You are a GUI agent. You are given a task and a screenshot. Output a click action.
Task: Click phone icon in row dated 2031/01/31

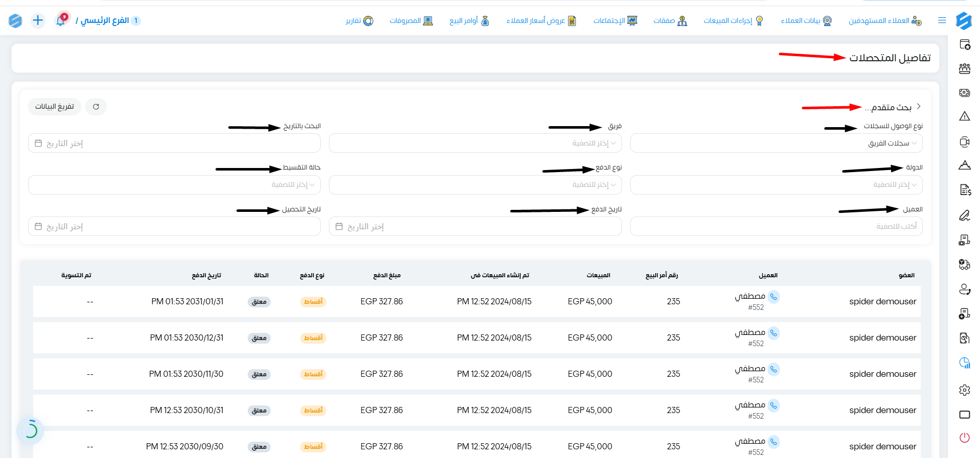click(x=774, y=297)
